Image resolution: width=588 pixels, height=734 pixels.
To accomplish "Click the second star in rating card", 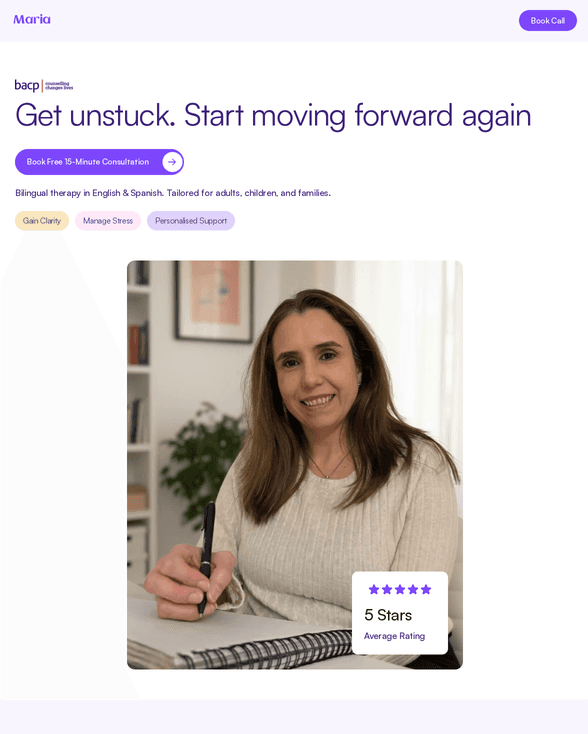I will [387, 589].
